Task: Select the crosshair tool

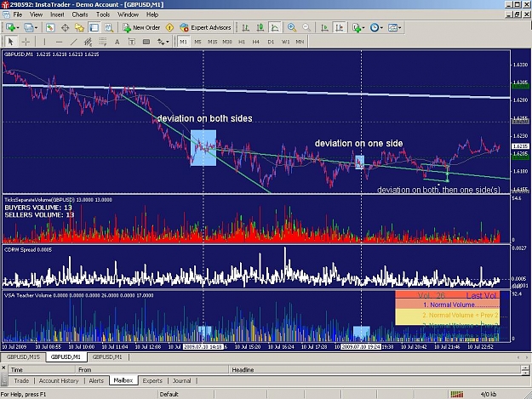Action: (x=26, y=42)
